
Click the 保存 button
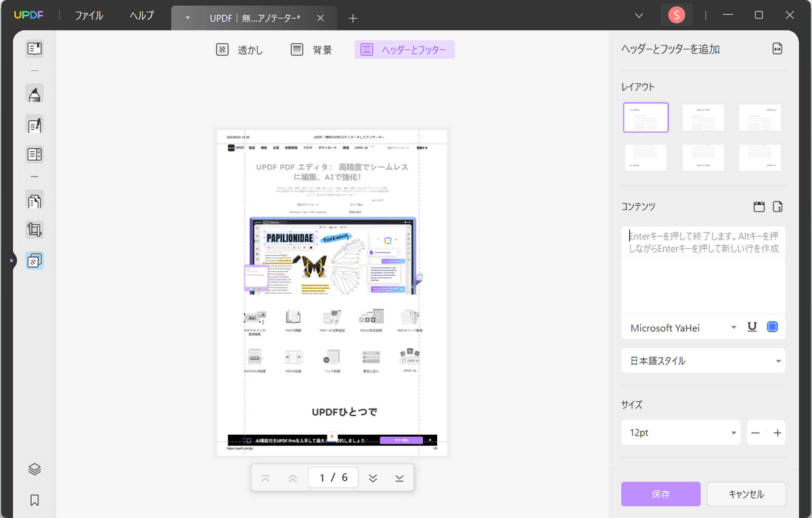[661, 494]
